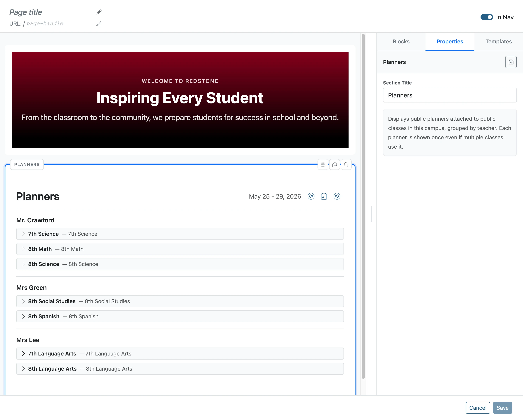The height and width of the screenshot is (420, 523).
Task: Expand the 8th Language Arts planner
Action: pyautogui.click(x=180, y=369)
